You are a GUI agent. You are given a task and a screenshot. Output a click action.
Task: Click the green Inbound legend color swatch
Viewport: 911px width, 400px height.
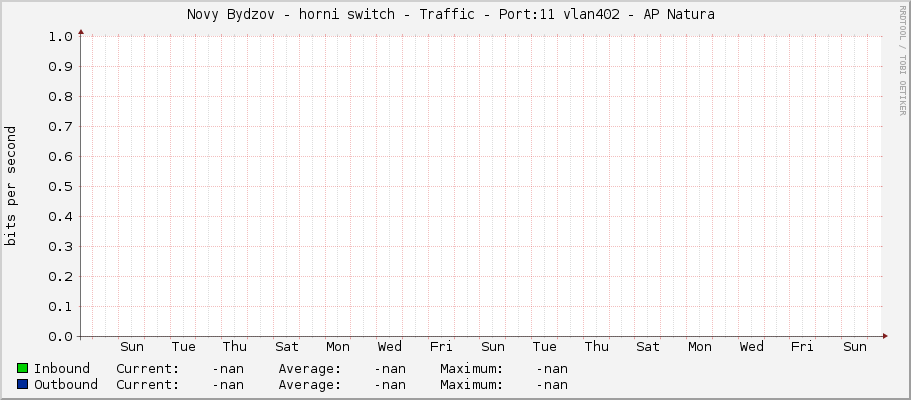point(23,368)
